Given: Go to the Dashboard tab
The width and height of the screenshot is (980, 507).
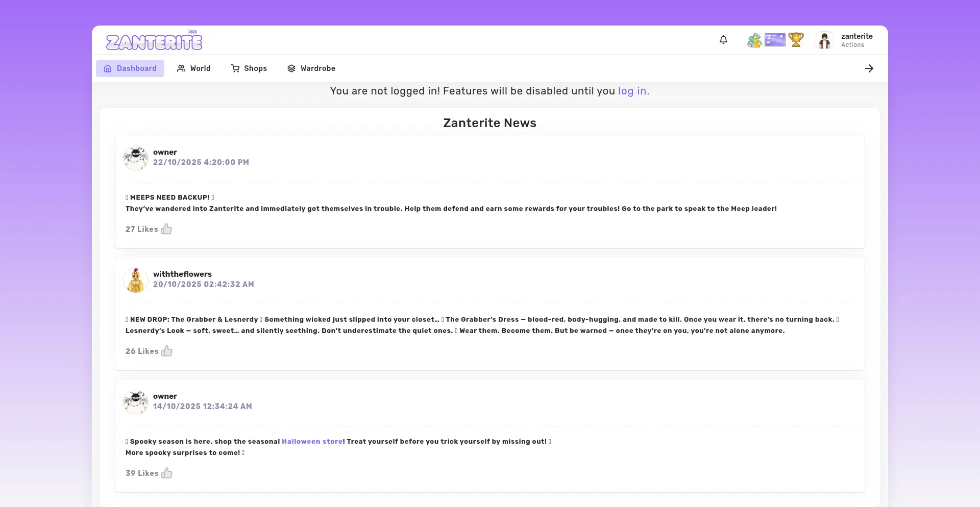Looking at the screenshot, I should pos(130,68).
